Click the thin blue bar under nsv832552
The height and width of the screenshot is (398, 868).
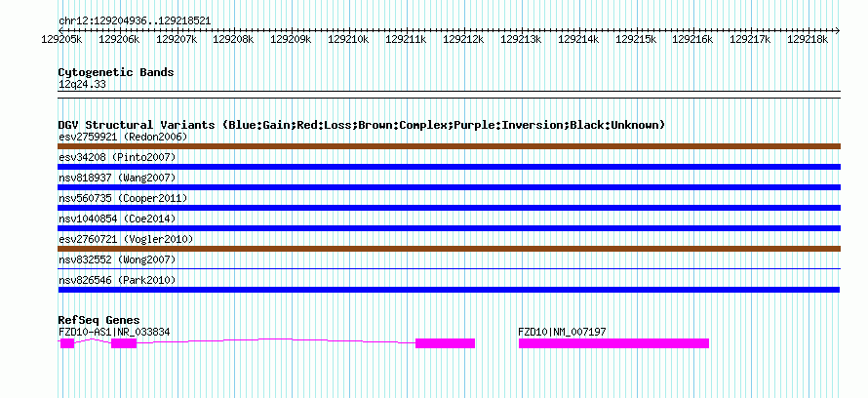coord(449,269)
